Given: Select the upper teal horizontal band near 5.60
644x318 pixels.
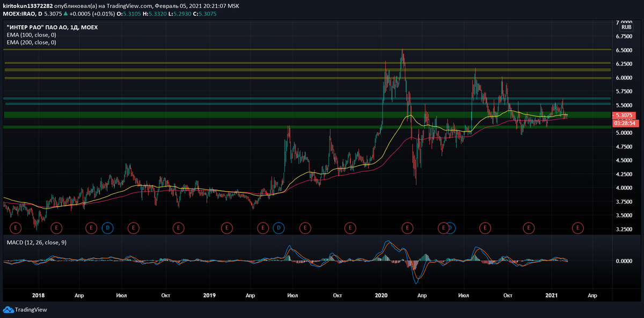Looking at the screenshot, I should coord(308,98).
